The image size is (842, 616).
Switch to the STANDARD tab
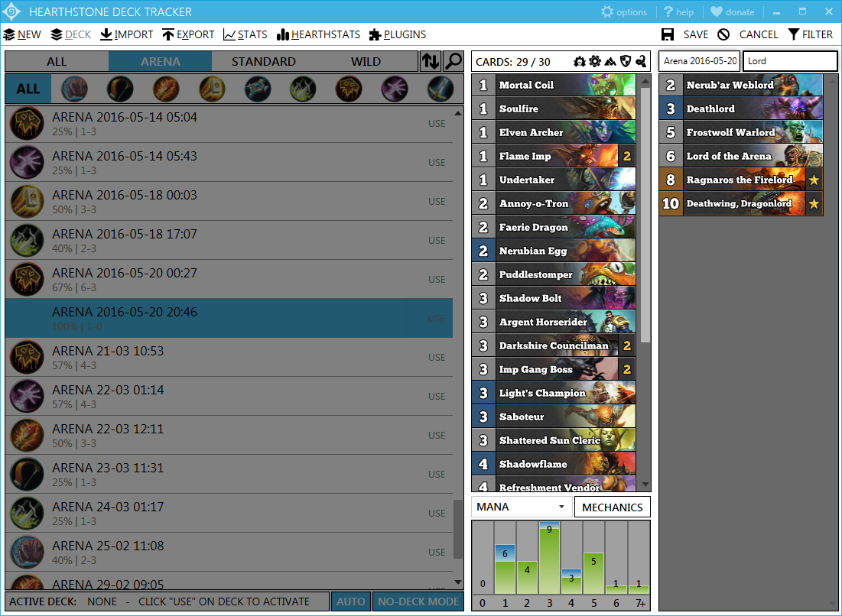tap(263, 61)
